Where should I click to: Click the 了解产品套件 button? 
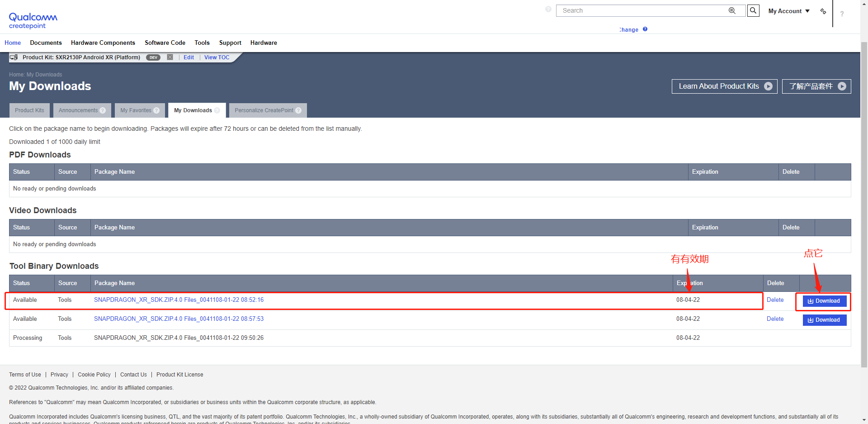click(816, 86)
